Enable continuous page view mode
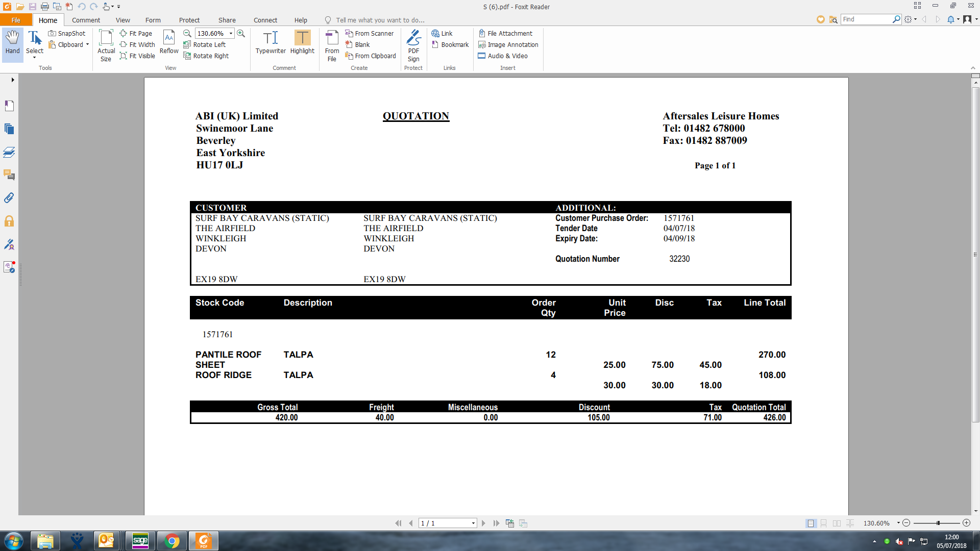980x551 pixels. point(823,523)
